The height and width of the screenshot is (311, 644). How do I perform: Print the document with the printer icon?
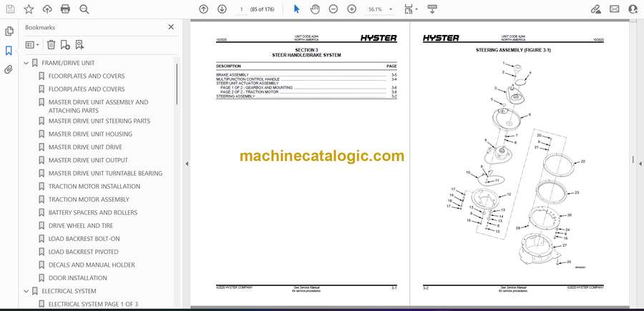tap(65, 9)
